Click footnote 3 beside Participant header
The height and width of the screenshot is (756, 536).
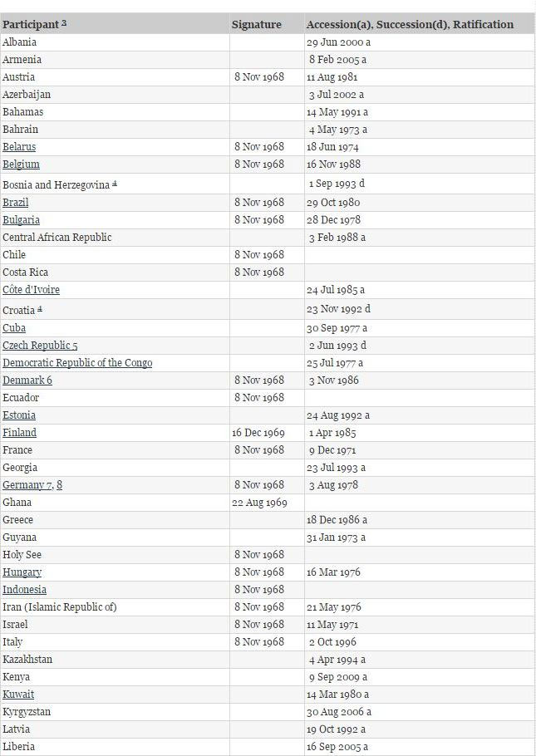(x=64, y=23)
